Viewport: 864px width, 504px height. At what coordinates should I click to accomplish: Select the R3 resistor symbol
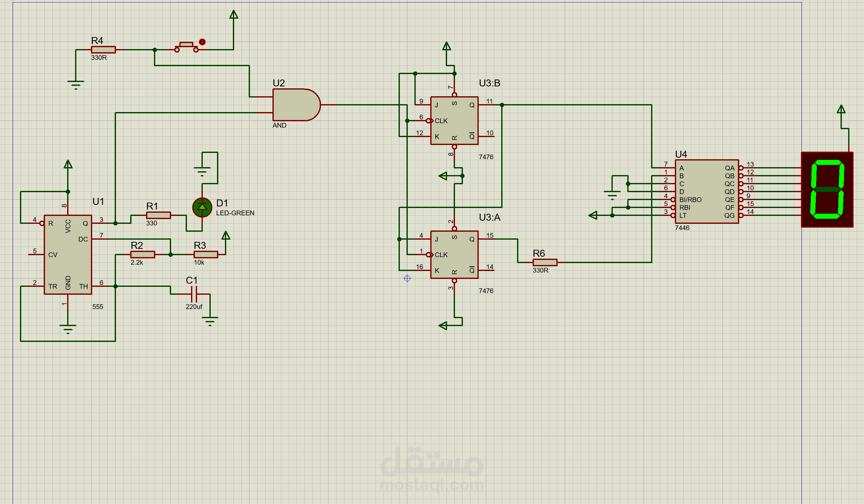click(206, 255)
